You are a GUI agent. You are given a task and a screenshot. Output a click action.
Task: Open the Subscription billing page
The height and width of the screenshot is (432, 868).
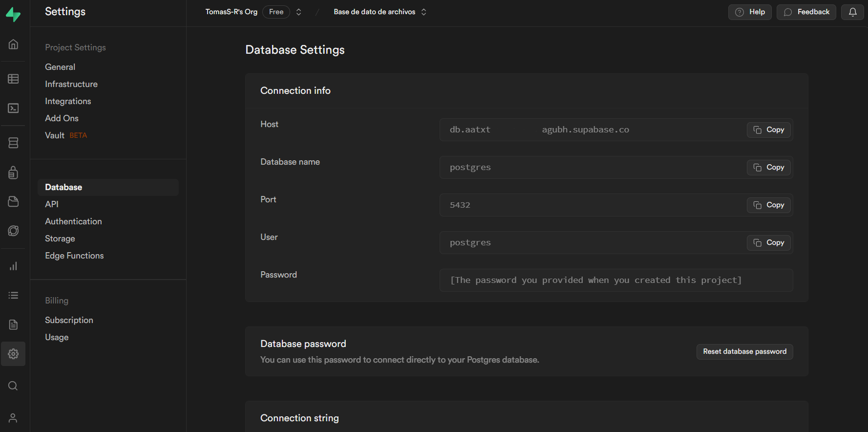click(x=69, y=320)
